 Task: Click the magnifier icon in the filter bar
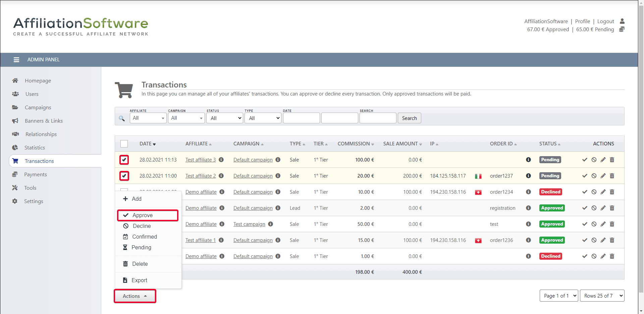click(122, 118)
